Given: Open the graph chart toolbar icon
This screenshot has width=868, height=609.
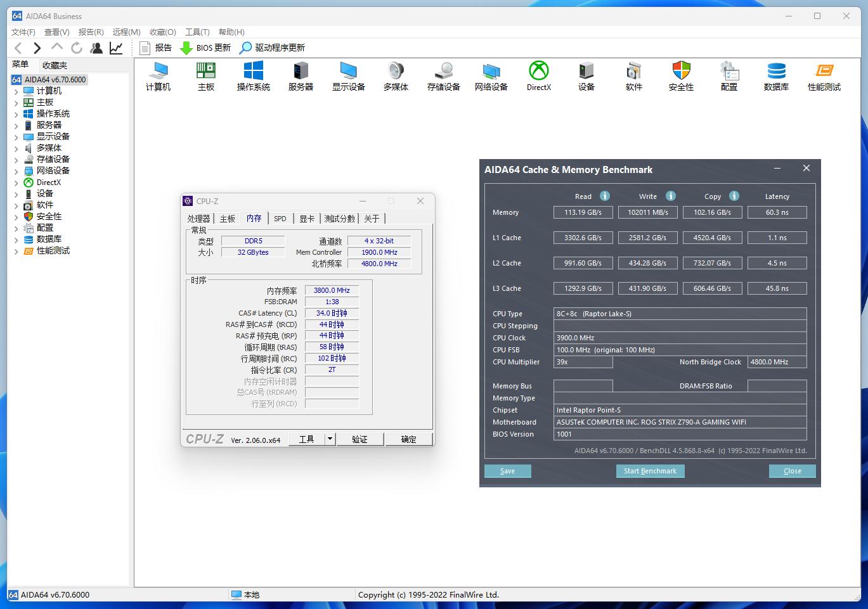Looking at the screenshot, I should (116, 48).
